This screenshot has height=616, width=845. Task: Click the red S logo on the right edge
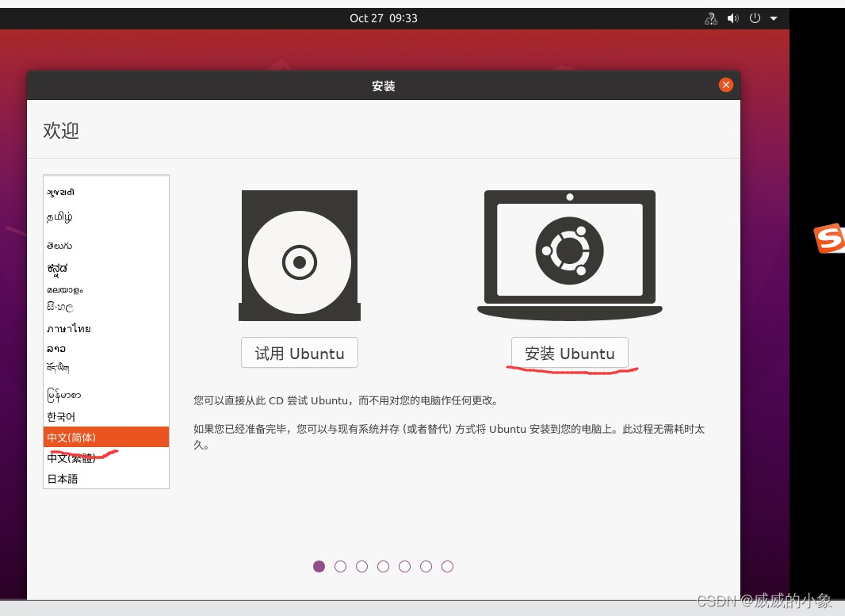[828, 238]
